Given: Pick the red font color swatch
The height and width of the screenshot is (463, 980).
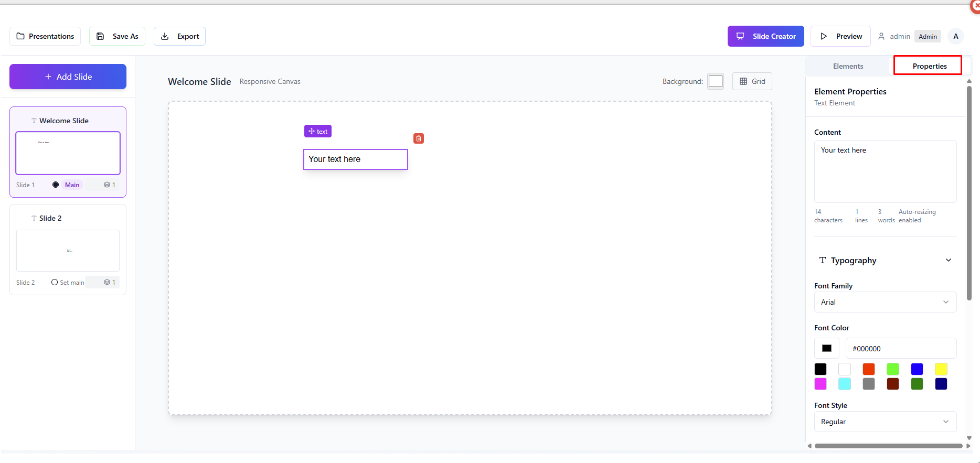Looking at the screenshot, I should 869,369.
